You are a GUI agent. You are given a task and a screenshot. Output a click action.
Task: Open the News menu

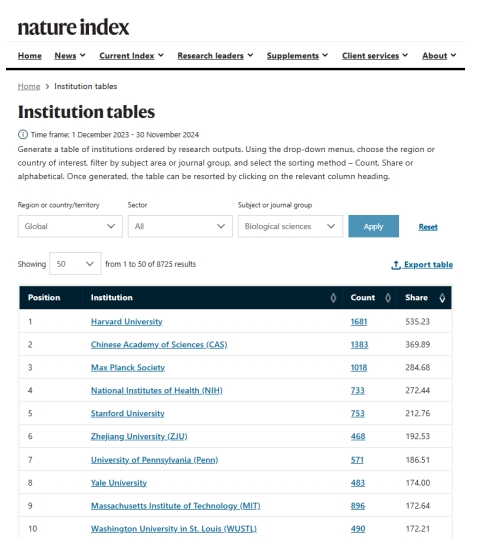coord(70,56)
